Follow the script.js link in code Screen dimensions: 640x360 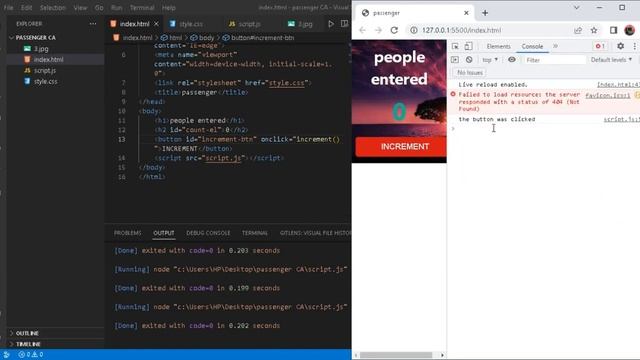(223, 158)
